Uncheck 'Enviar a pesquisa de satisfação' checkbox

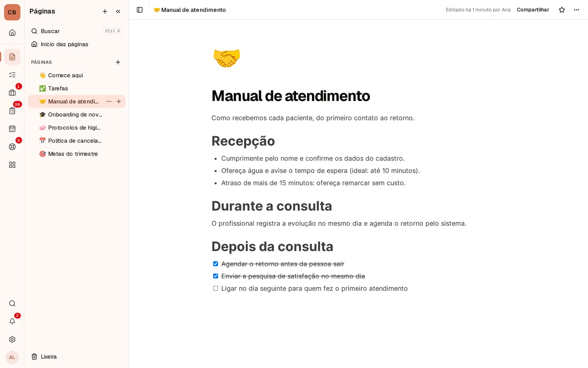(216, 276)
